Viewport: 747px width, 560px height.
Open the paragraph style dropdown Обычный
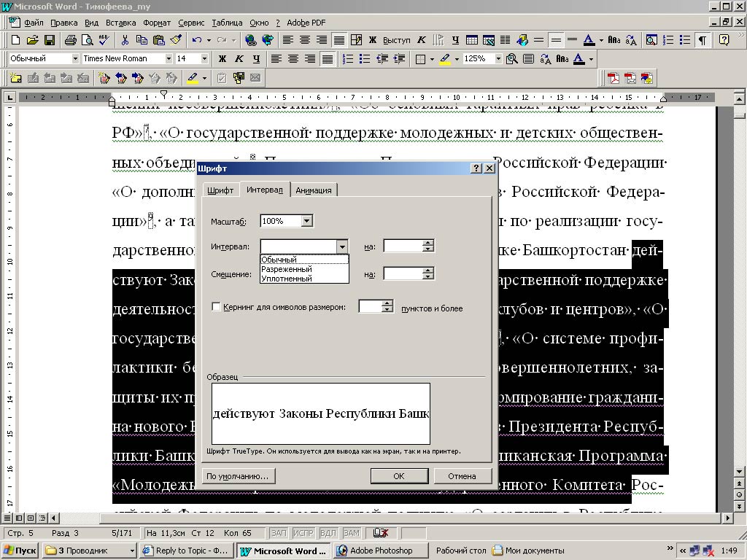[75, 58]
